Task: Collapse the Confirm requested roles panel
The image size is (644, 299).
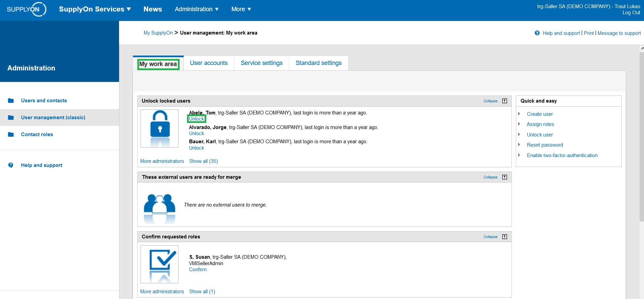Action: tap(490, 237)
